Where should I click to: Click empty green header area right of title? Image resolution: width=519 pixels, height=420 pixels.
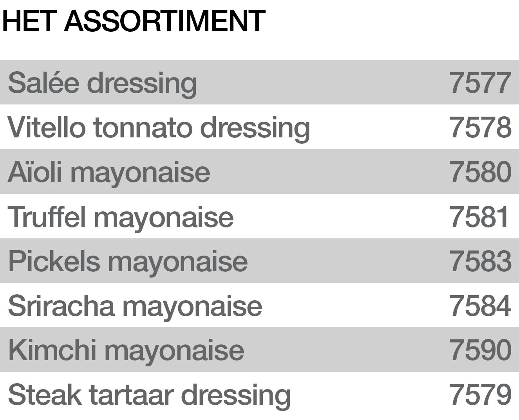tap(392, 29)
